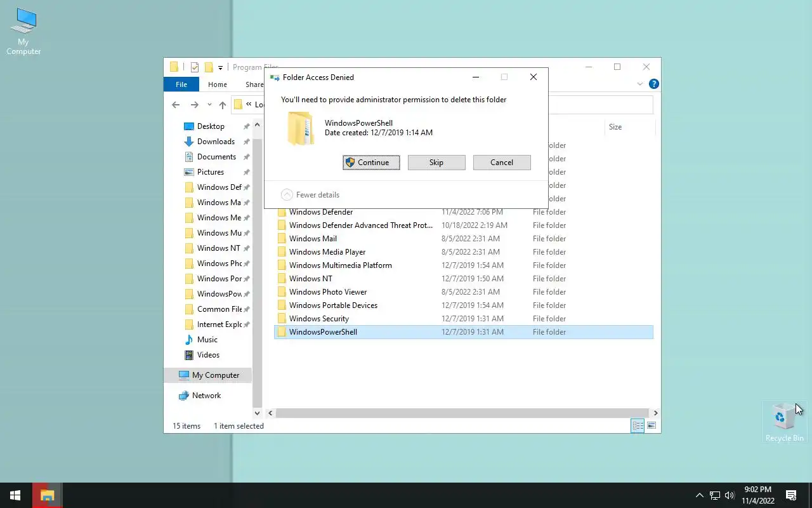Image resolution: width=812 pixels, height=508 pixels.
Task: Click New folder quick access toolbar icon
Action: (x=208, y=67)
